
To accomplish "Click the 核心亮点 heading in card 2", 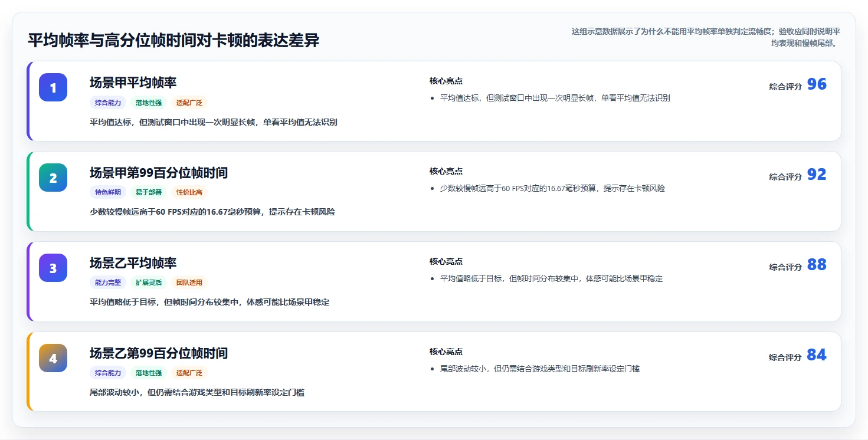I will point(446,172).
